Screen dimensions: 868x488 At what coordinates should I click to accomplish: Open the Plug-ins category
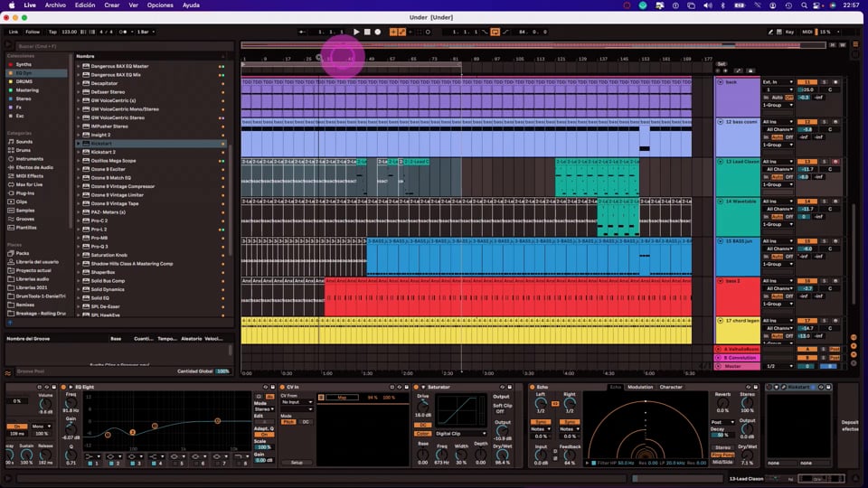(25, 193)
